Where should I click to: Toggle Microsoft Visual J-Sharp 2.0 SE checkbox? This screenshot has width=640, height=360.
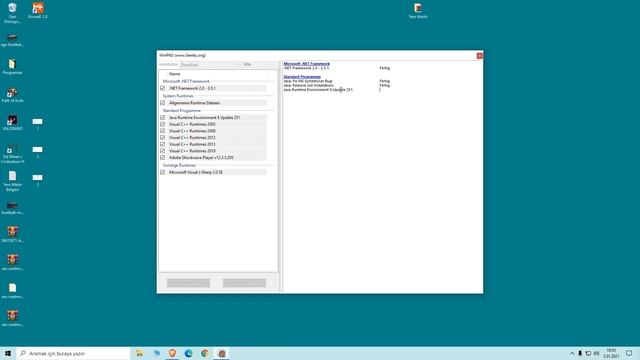pos(162,172)
